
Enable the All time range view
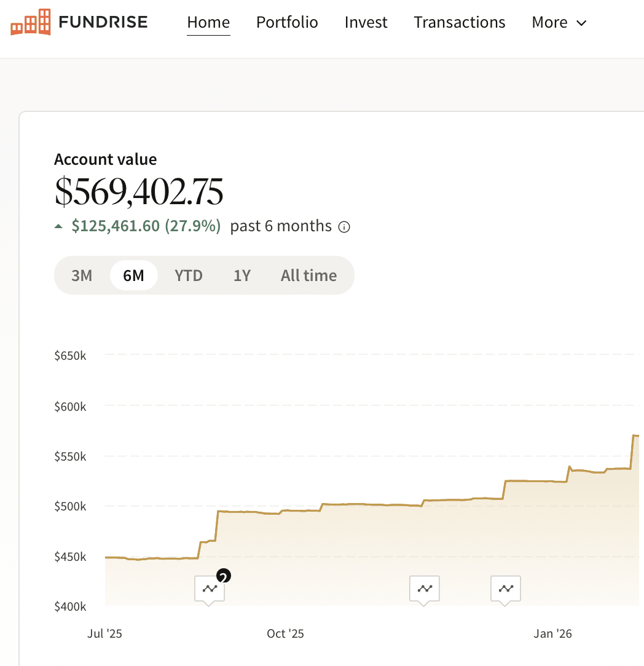click(309, 276)
